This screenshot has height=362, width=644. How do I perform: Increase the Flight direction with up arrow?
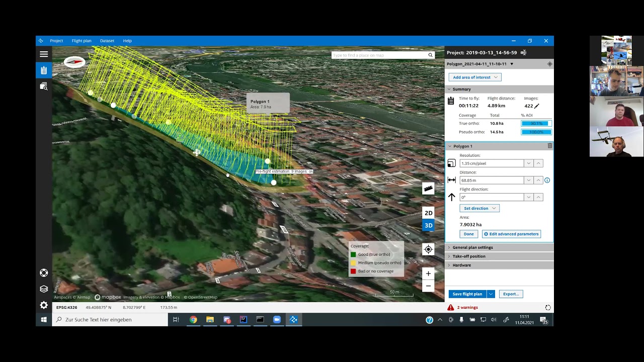(538, 197)
